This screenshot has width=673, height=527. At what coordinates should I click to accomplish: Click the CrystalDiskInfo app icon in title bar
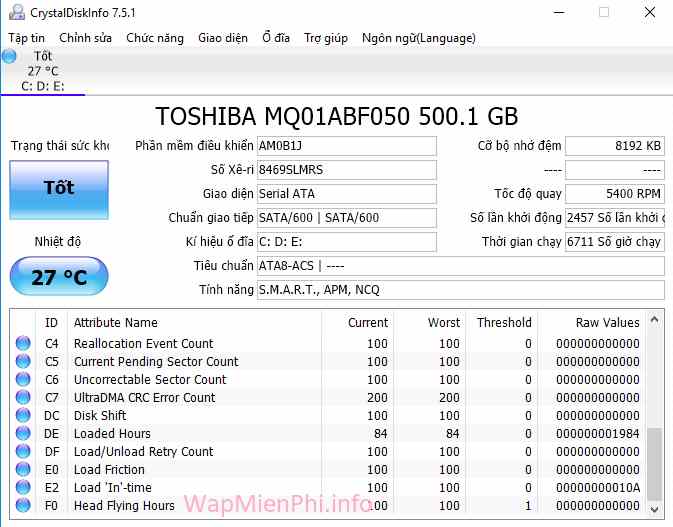click(x=17, y=12)
